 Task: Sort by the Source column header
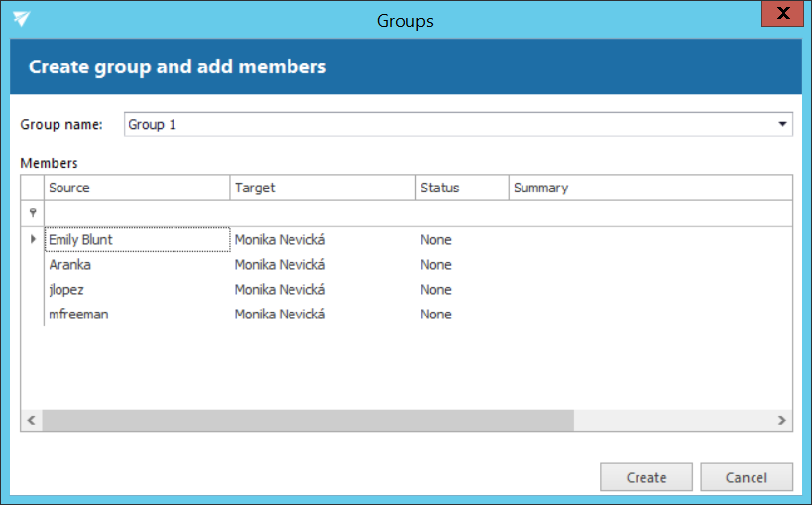(137, 188)
